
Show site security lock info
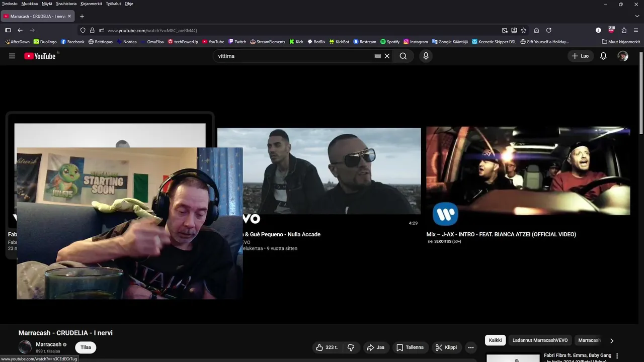(92, 30)
